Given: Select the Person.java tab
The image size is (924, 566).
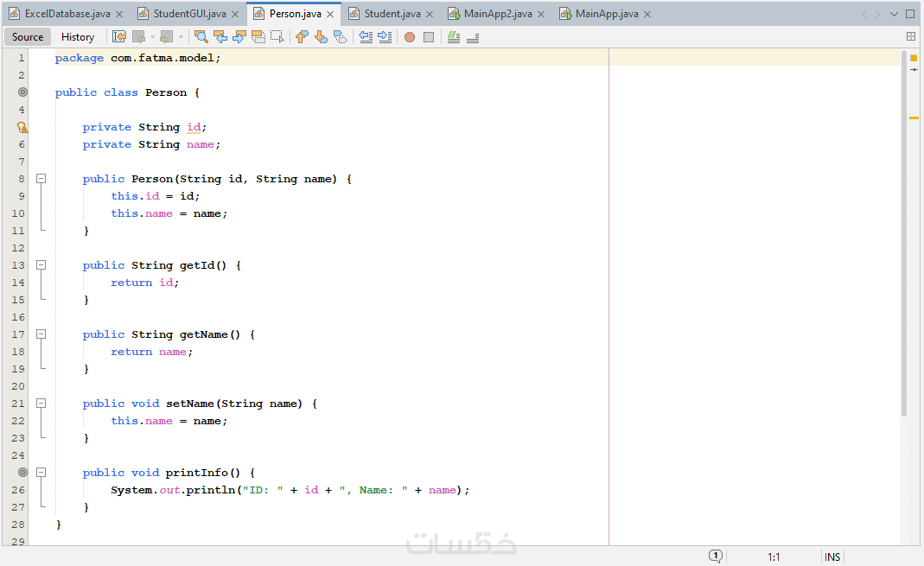Looking at the screenshot, I should pos(296,14).
